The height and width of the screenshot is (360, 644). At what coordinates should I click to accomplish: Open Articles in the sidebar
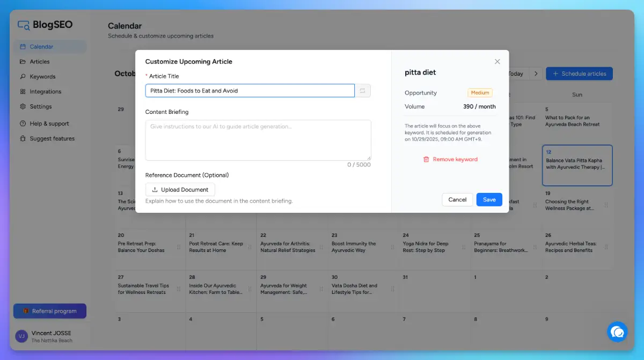coord(40,62)
